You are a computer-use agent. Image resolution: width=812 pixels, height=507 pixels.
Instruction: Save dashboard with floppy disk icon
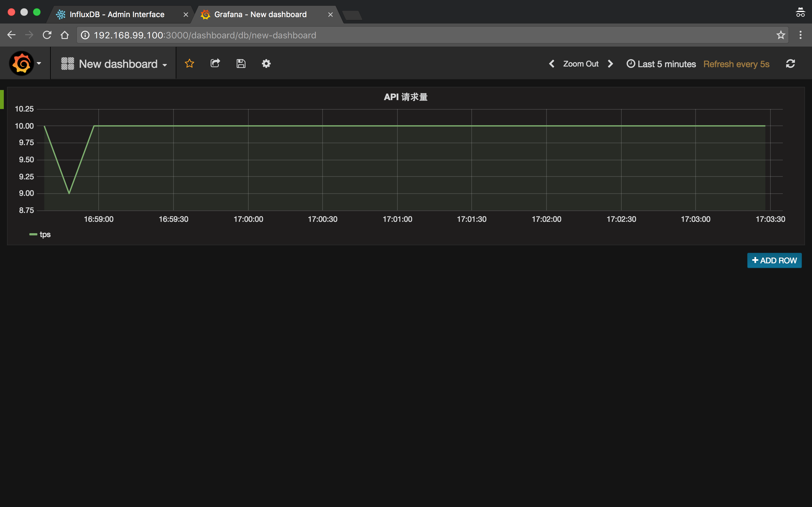(x=241, y=63)
